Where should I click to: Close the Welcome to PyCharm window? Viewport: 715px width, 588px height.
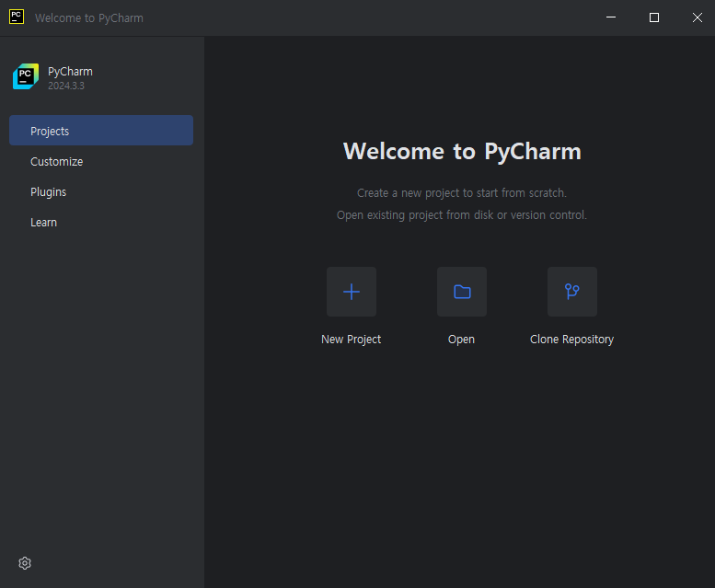pos(697,17)
